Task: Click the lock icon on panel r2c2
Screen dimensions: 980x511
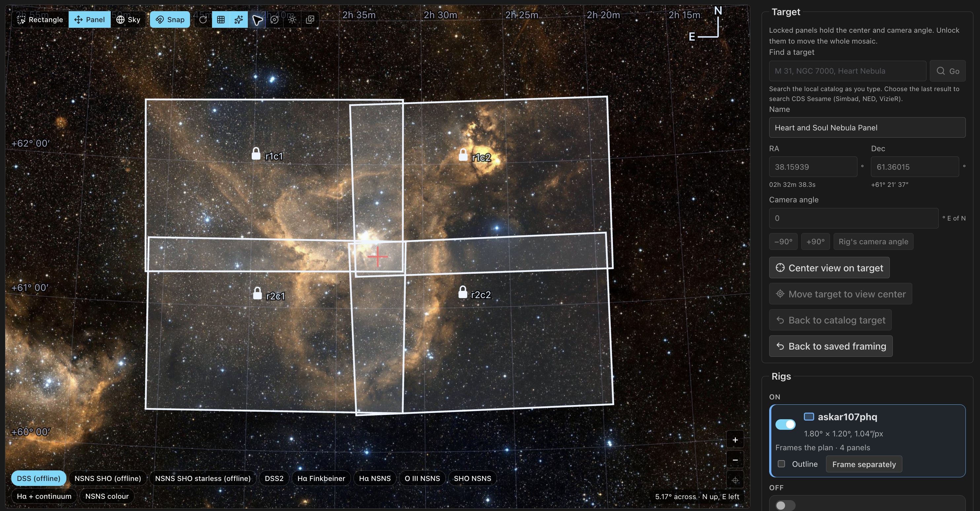Action: 463,292
